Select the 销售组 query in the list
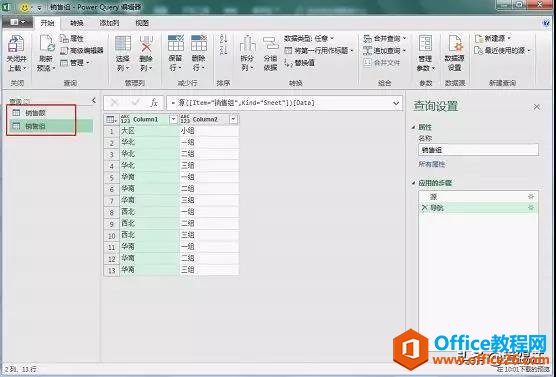Screen dimensions: 556x377 click(51, 126)
